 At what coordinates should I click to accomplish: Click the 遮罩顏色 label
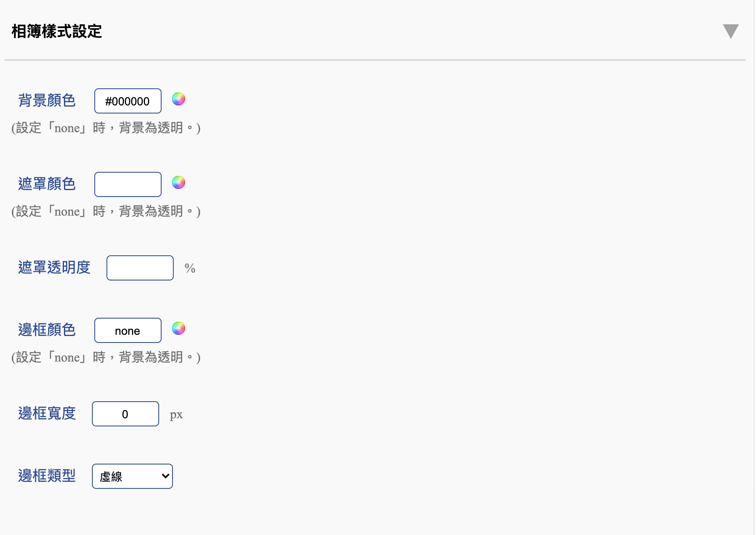click(47, 184)
